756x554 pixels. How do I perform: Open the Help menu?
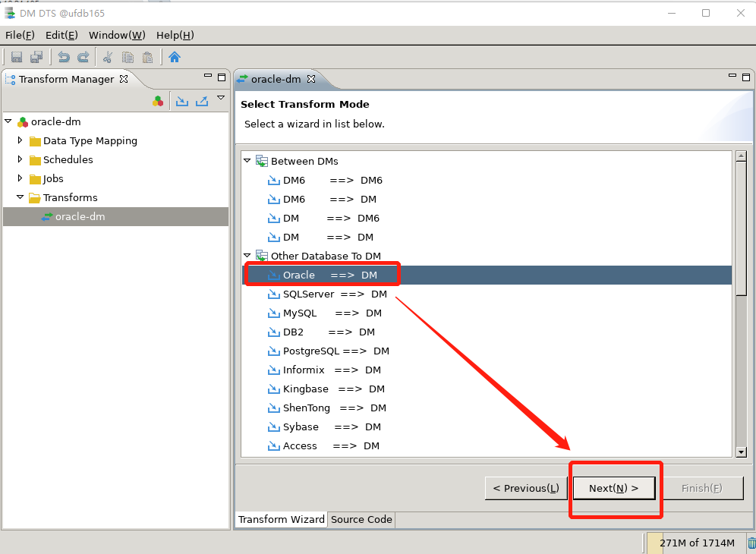click(175, 35)
